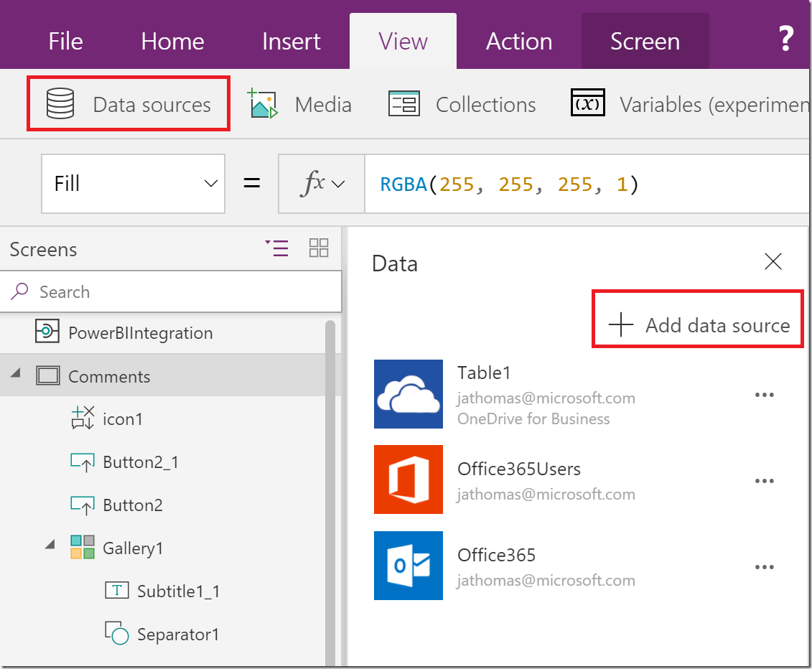Select Subtitle1_1 in the tree

coord(179,591)
